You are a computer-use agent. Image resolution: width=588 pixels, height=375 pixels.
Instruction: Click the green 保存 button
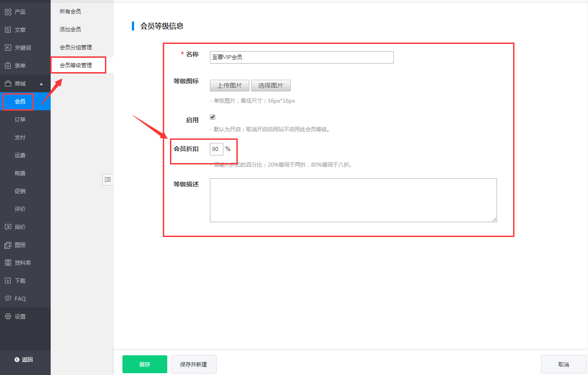pyautogui.click(x=144, y=364)
